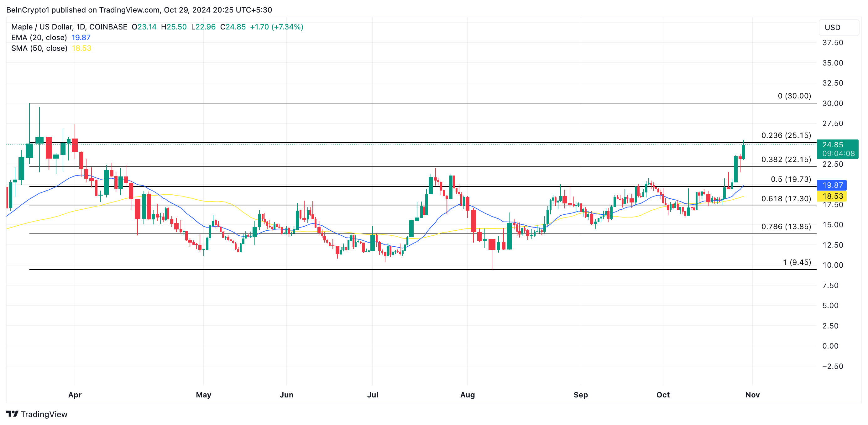This screenshot has width=868, height=425.
Task: Click the TradingView text link at bottom
Action: 44,414
